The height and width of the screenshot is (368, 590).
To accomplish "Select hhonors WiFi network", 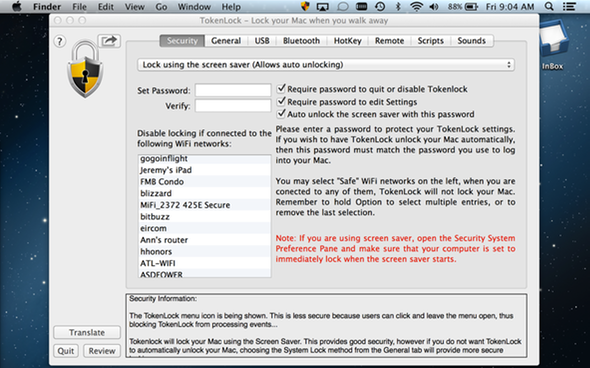I will point(204,251).
